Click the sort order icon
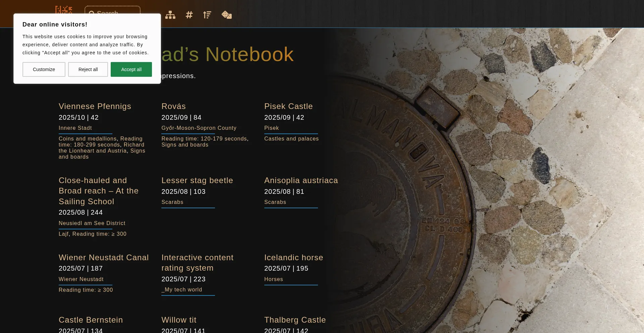 (x=207, y=15)
